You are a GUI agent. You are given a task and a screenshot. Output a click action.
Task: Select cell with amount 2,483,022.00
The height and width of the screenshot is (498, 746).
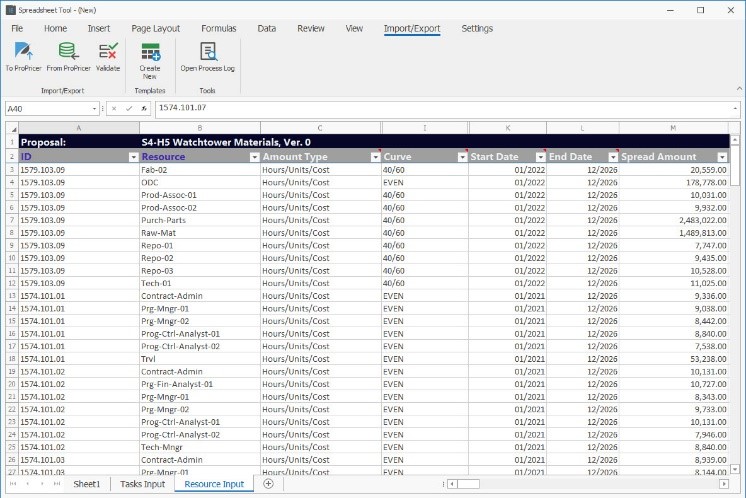[674, 220]
